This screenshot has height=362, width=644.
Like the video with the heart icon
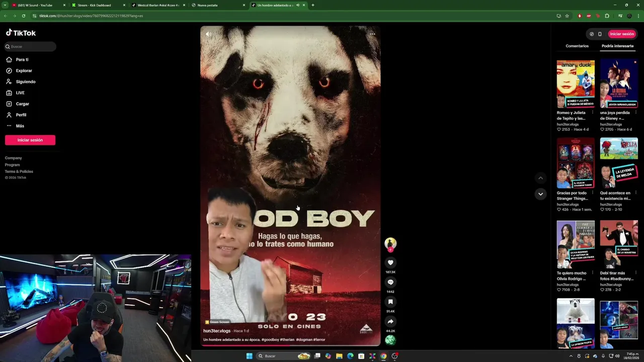point(390,262)
